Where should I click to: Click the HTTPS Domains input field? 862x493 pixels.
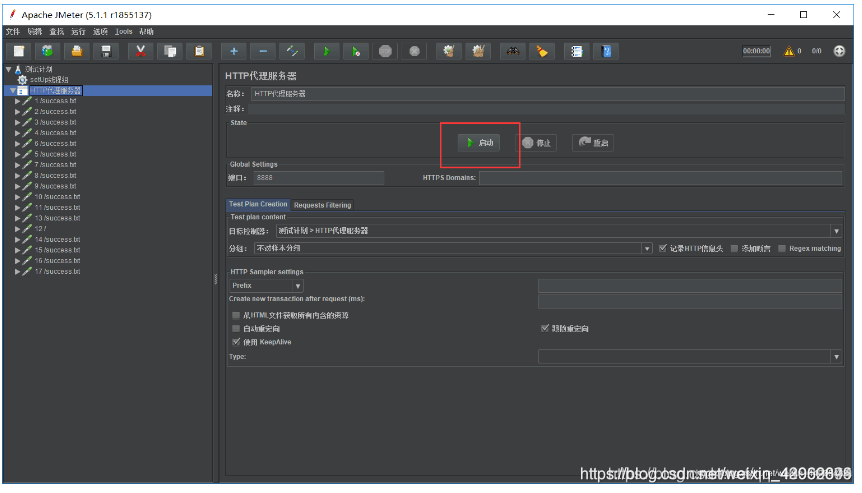coord(660,178)
